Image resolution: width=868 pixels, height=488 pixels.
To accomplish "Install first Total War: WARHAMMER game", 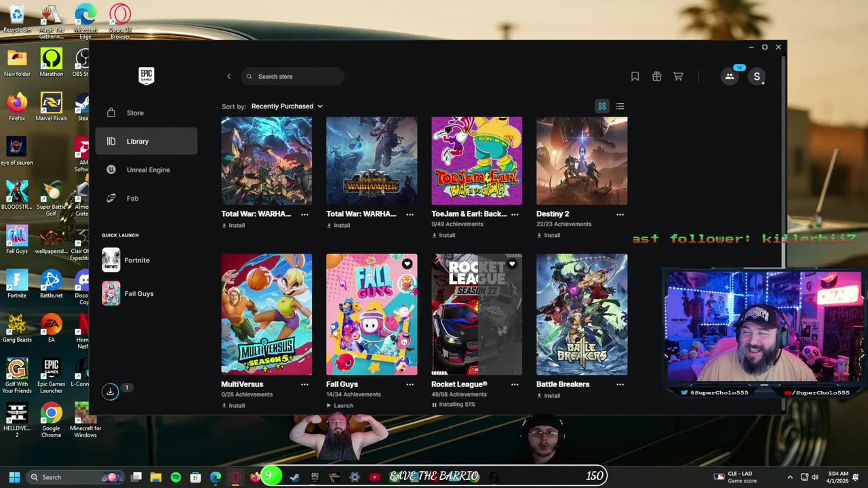I will 233,226.
